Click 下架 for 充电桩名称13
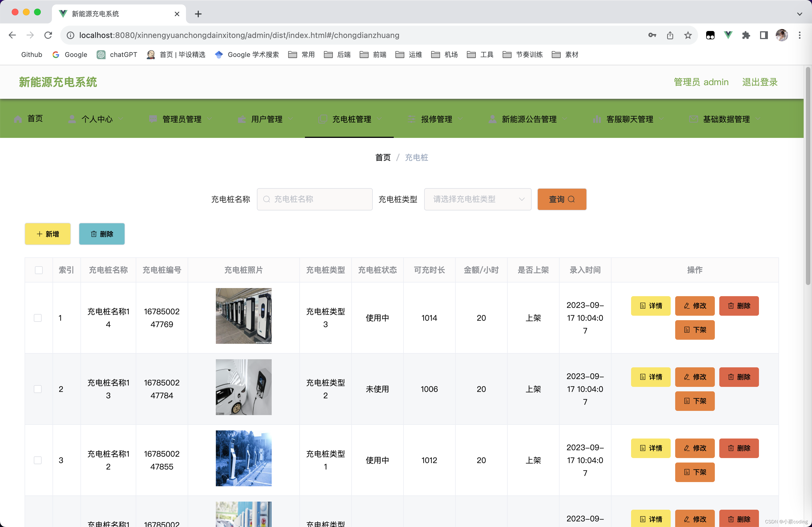This screenshot has width=812, height=527. (695, 401)
